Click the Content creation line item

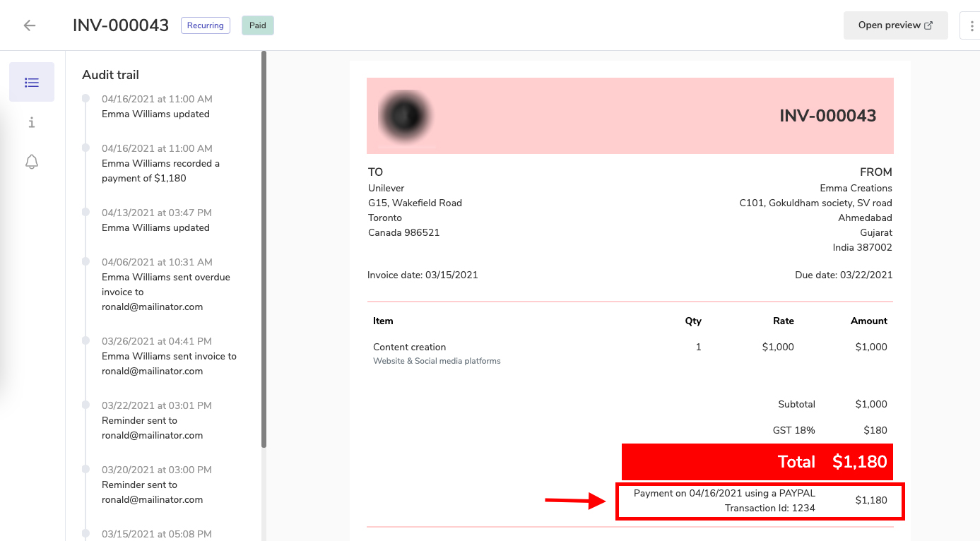[x=409, y=347]
